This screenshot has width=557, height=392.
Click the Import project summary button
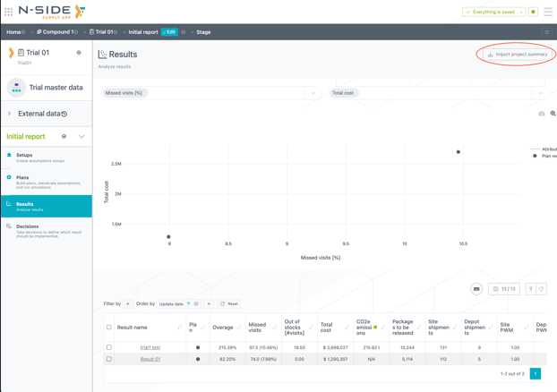(x=517, y=55)
